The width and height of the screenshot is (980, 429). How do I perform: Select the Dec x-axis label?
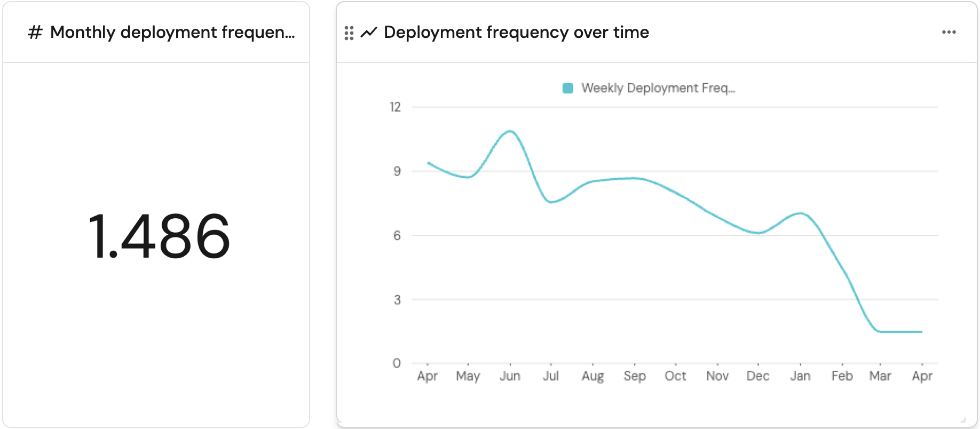[x=757, y=376]
